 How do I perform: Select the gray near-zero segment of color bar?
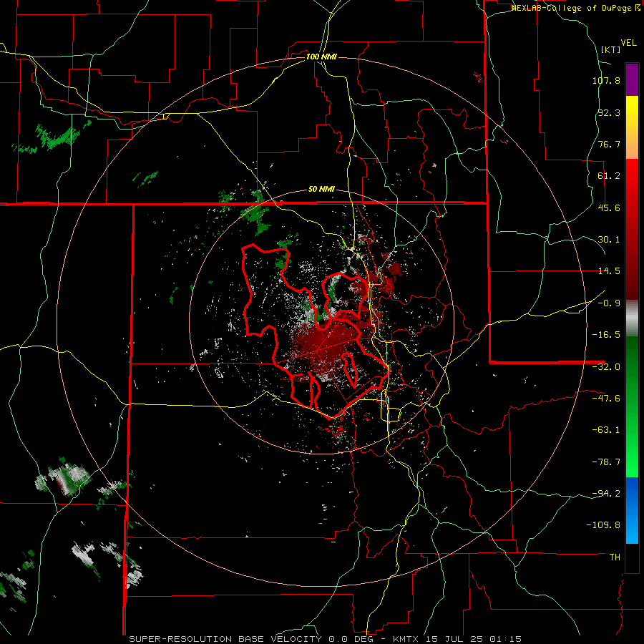click(632, 318)
